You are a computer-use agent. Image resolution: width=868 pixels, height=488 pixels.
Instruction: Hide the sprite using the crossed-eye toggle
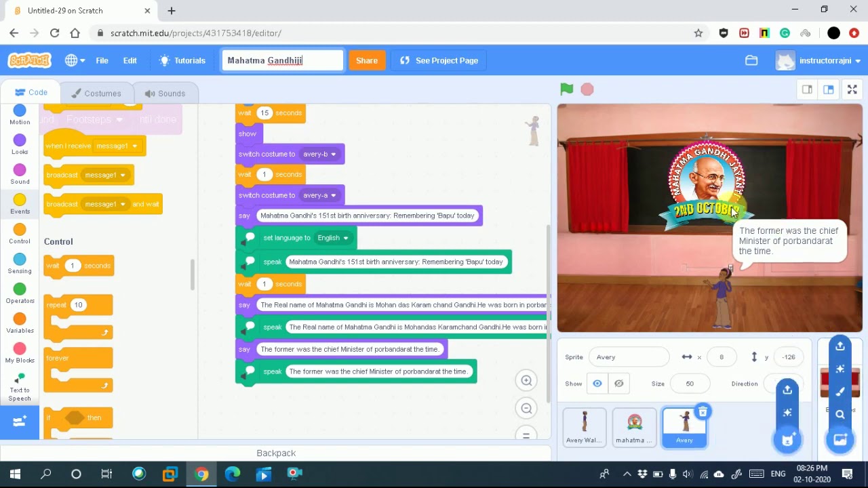[x=619, y=384]
